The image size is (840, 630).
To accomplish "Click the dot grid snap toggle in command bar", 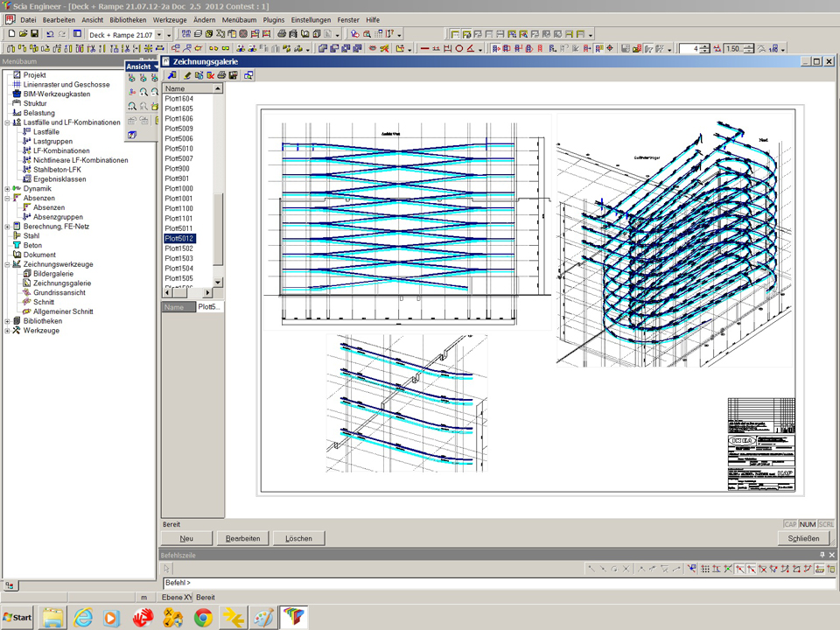I will click(705, 569).
